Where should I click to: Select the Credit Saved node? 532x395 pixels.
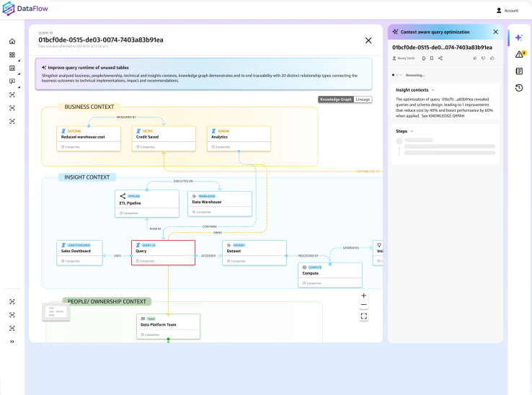point(164,139)
